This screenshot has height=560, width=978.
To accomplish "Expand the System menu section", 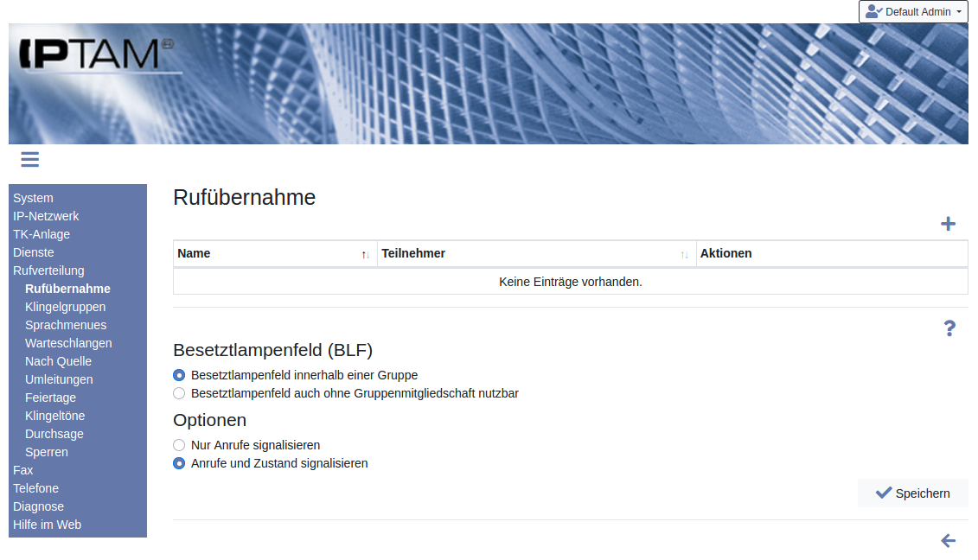I will [33, 198].
